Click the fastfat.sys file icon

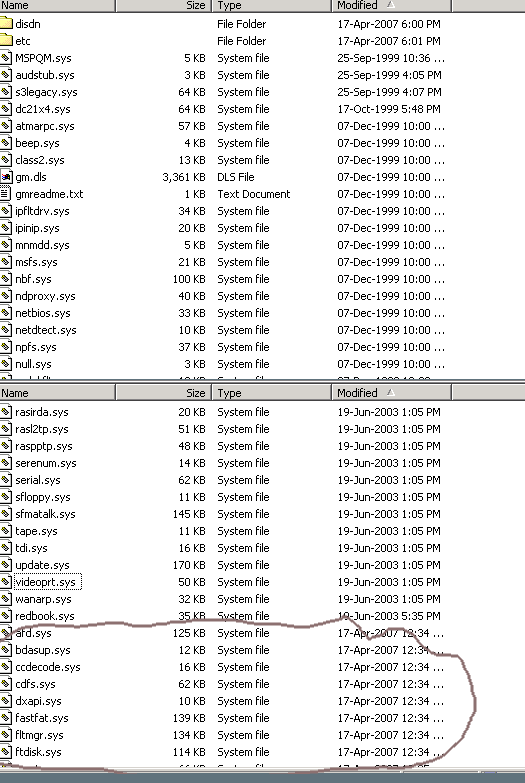pyautogui.click(x=6, y=718)
